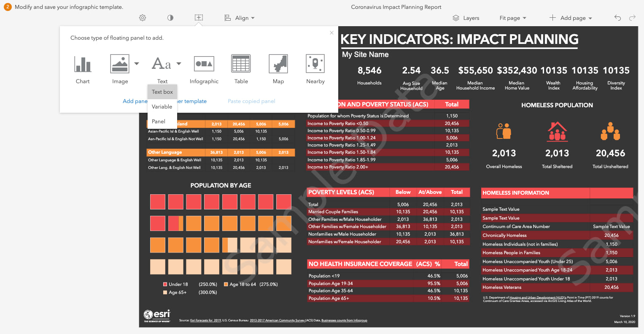Click the Income to Poverty Ratio 2.00+ row
644x334 pixels.
[x=388, y=167]
